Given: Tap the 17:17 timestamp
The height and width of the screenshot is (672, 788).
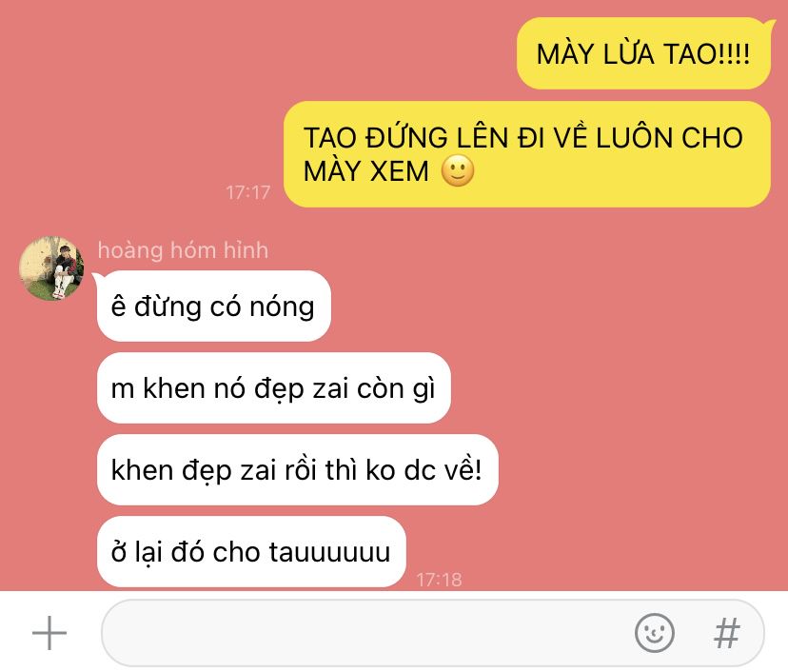Looking at the screenshot, I should coord(248,192).
